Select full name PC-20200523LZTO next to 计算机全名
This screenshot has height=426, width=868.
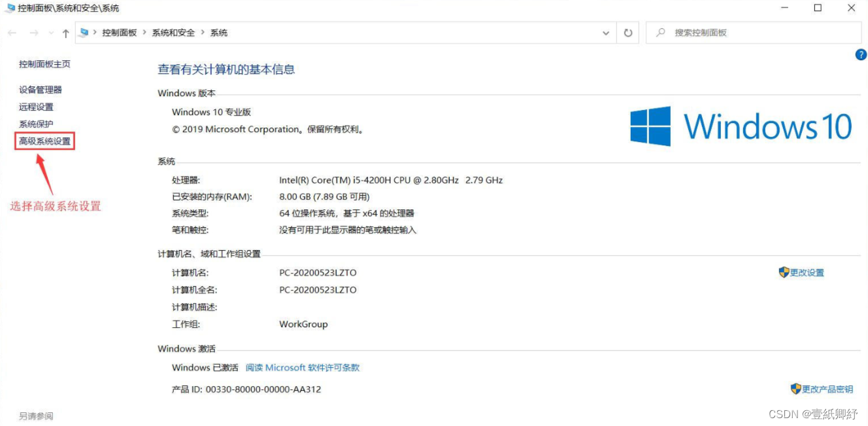pos(318,290)
